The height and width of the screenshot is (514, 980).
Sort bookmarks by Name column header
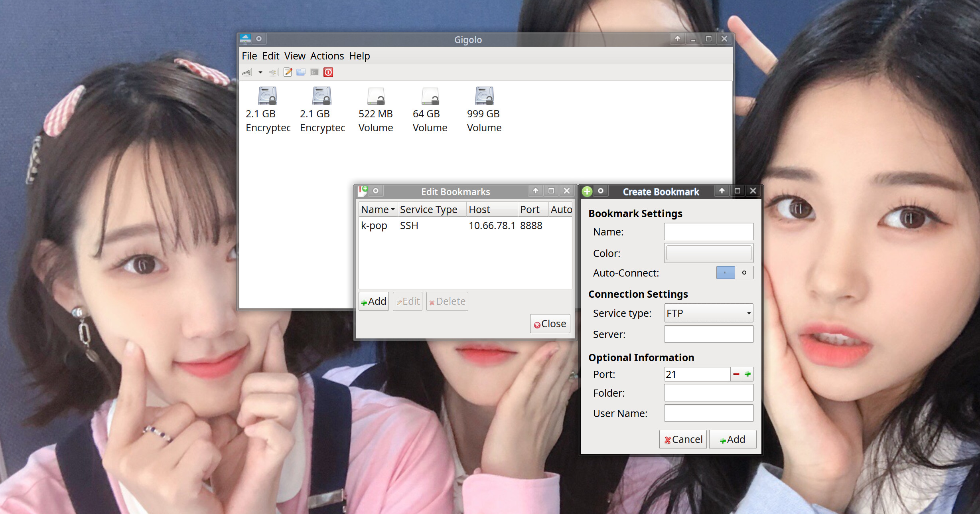pos(378,210)
